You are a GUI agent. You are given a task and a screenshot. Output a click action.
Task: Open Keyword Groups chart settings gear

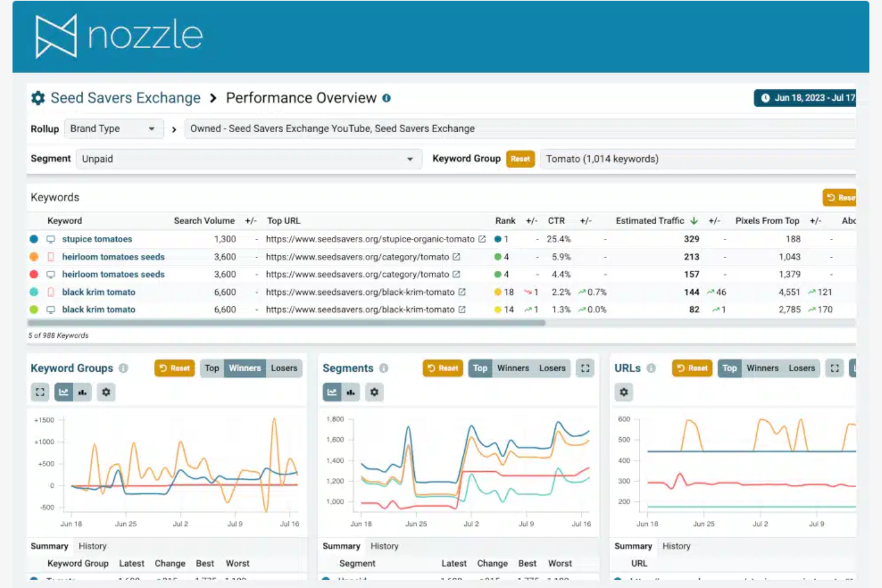106,392
